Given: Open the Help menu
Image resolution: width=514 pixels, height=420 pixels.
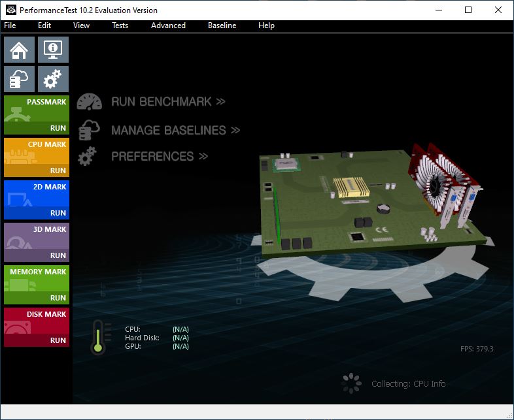Looking at the screenshot, I should click(266, 25).
